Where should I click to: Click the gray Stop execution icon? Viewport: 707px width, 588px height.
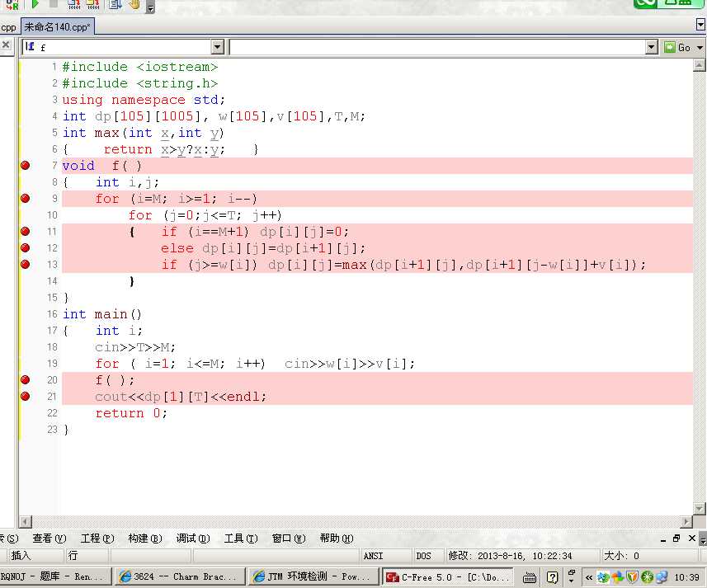tap(53, 3)
